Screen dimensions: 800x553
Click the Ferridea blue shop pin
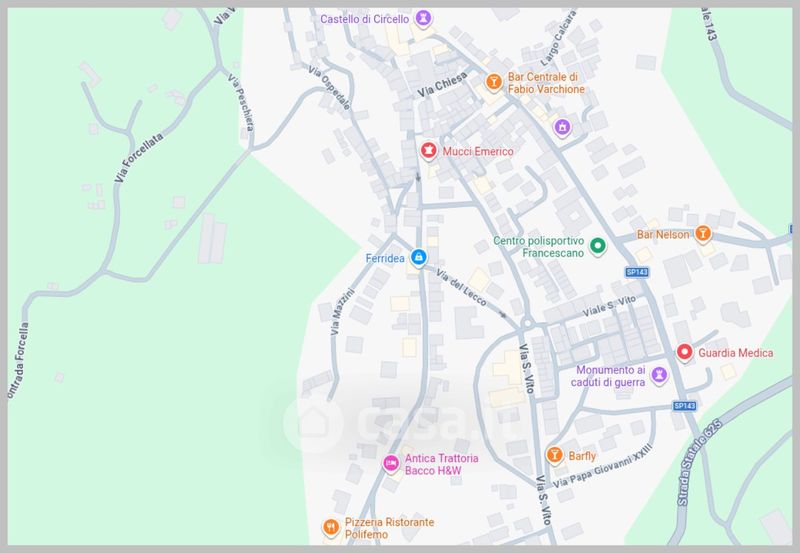419,257
